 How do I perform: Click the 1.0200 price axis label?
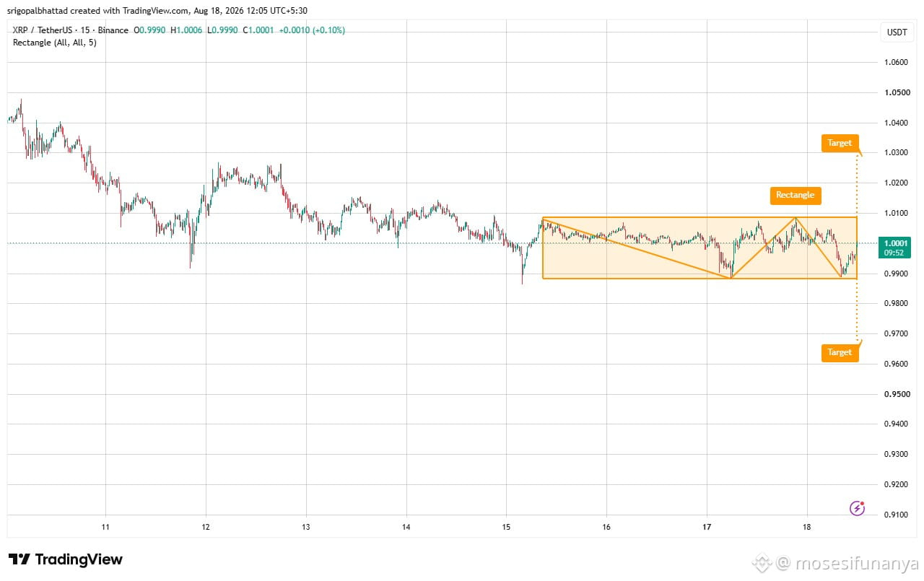pos(896,183)
